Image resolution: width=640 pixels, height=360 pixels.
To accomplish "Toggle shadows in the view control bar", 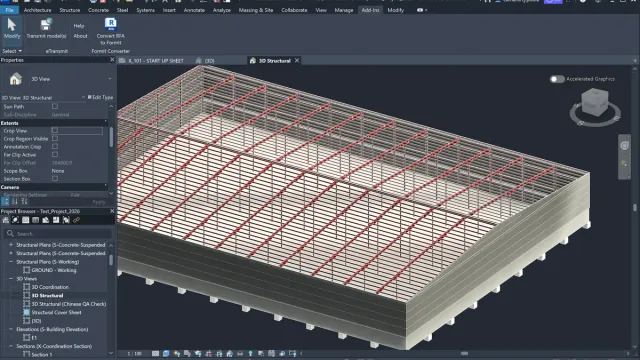I will click(x=187, y=353).
